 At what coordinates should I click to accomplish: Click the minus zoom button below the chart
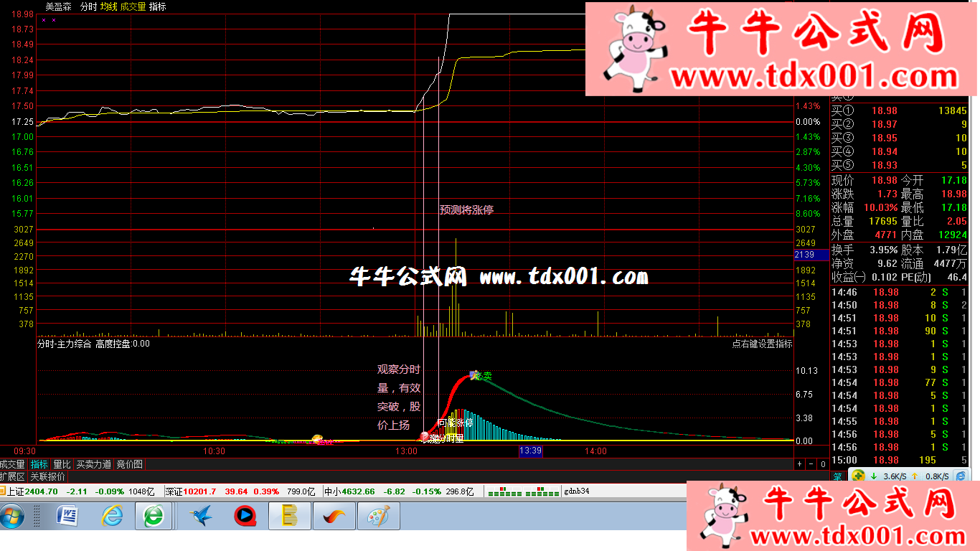coord(810,464)
